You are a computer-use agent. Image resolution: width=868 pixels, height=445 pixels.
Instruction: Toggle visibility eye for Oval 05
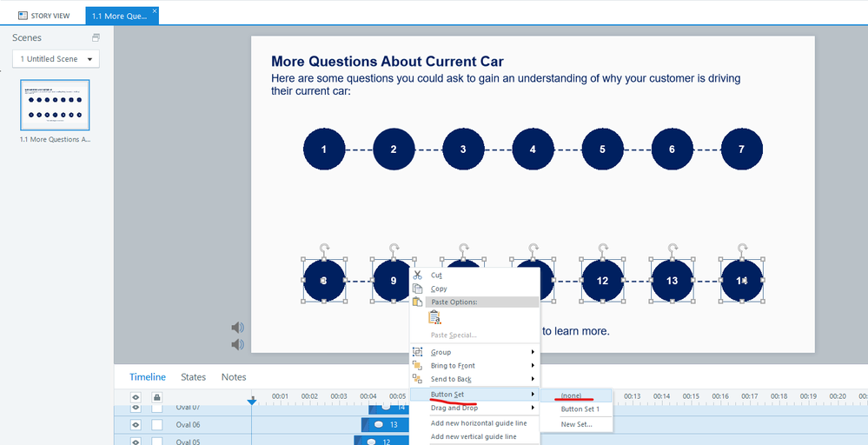136,442
